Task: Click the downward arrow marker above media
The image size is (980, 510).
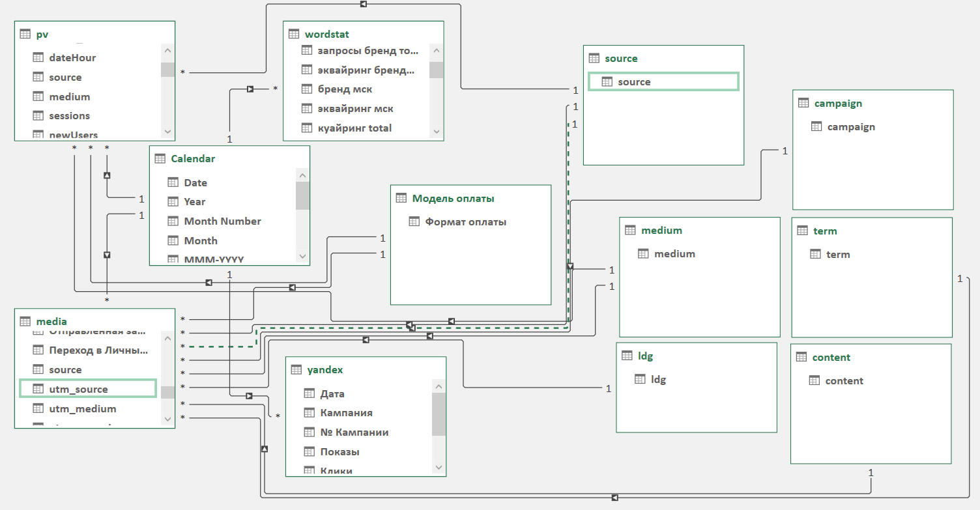Action: tap(107, 255)
